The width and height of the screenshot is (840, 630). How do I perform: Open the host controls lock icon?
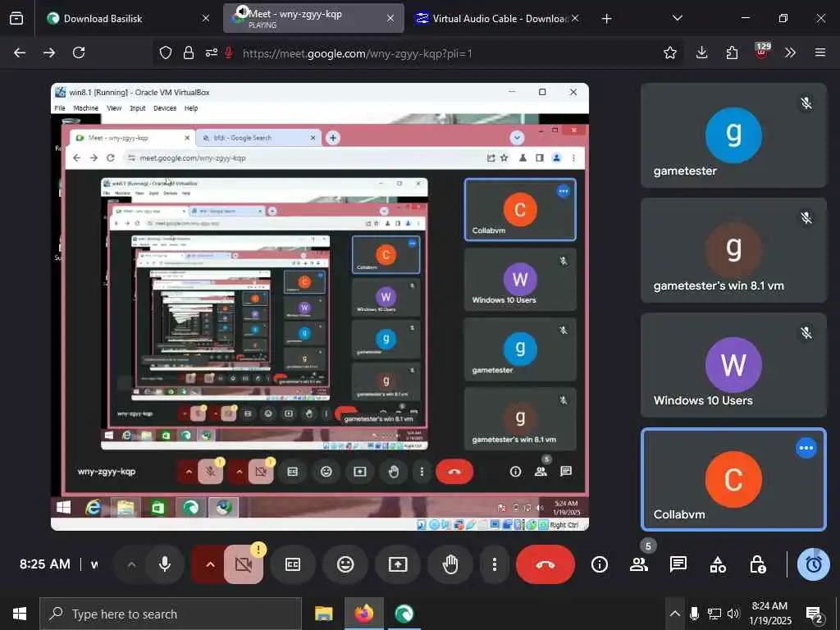pyautogui.click(x=757, y=564)
